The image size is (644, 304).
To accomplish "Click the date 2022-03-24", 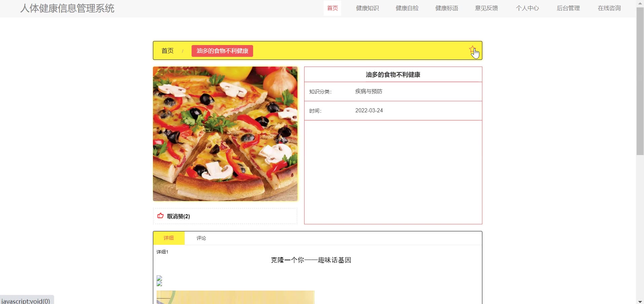I will pos(369,111).
